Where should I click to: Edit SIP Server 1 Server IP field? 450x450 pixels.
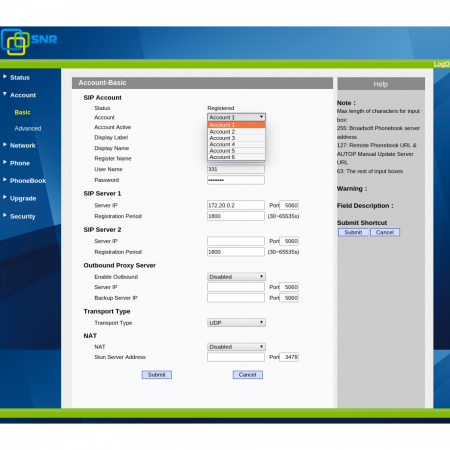coord(236,205)
